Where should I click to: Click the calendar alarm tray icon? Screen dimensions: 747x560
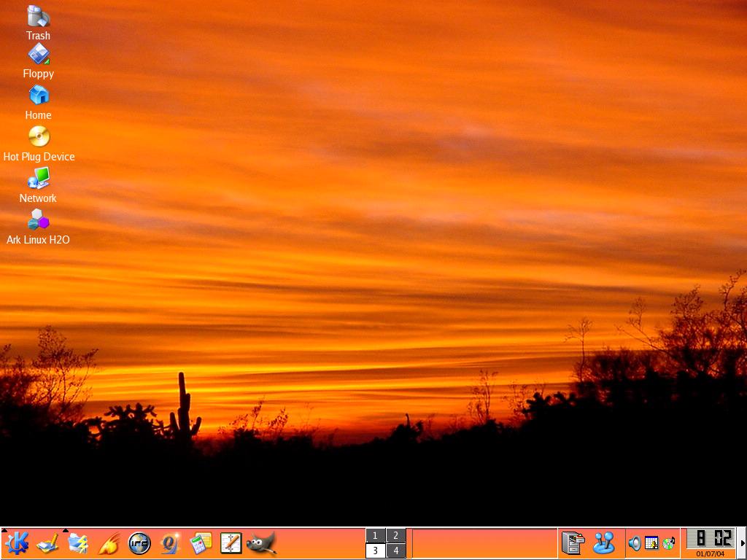click(x=651, y=543)
